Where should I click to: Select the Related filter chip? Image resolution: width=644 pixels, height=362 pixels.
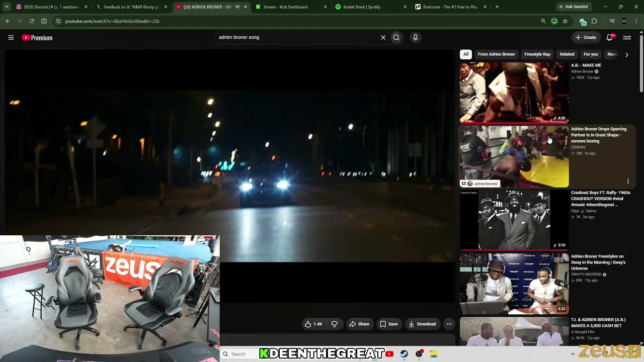(567, 54)
